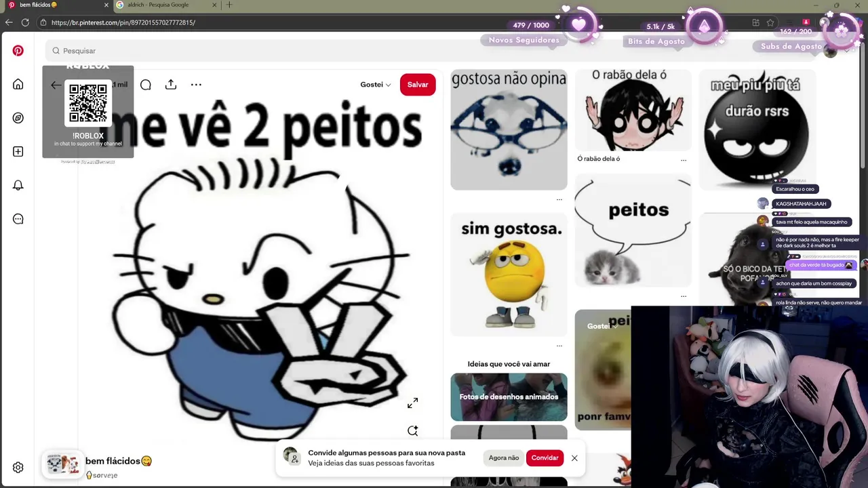Open the settings gear in the sidebar
The width and height of the screenshot is (868, 488).
pos(18,468)
